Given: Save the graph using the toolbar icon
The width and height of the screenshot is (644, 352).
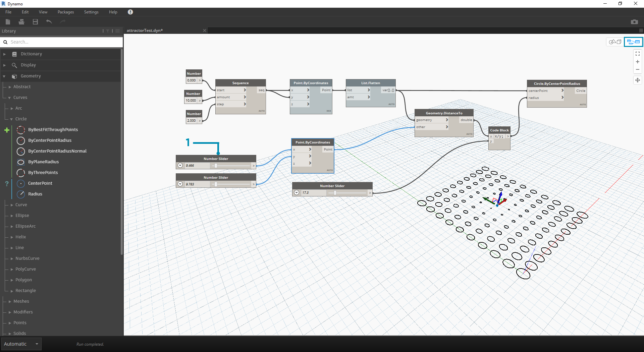Looking at the screenshot, I should 35,22.
